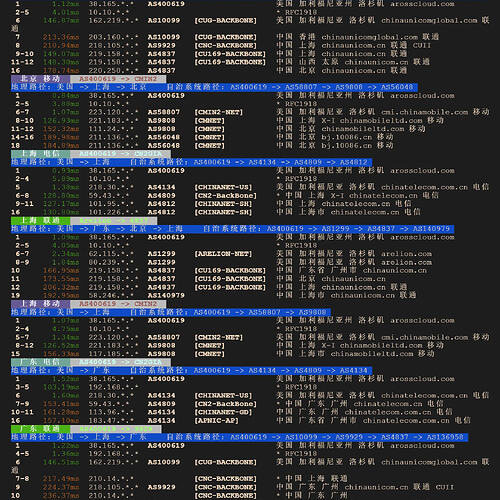Click path segment 'AS136958' in blue AS-path line

[445, 437]
